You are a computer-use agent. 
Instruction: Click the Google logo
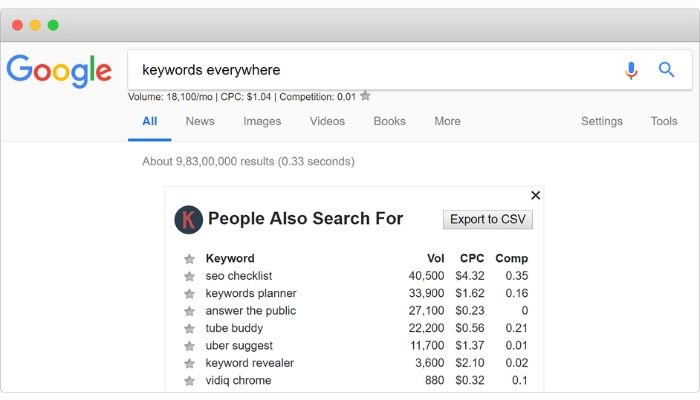(x=59, y=71)
